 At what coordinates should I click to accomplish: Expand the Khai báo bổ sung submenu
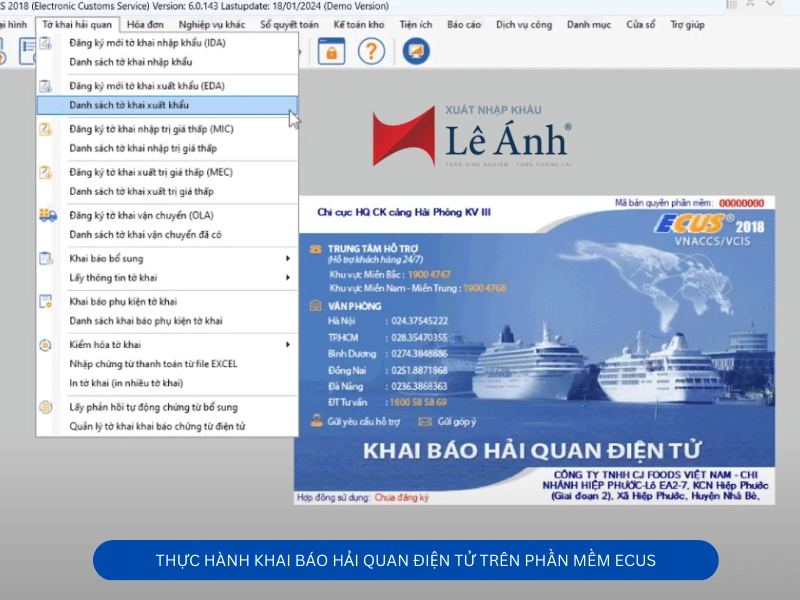(288, 259)
